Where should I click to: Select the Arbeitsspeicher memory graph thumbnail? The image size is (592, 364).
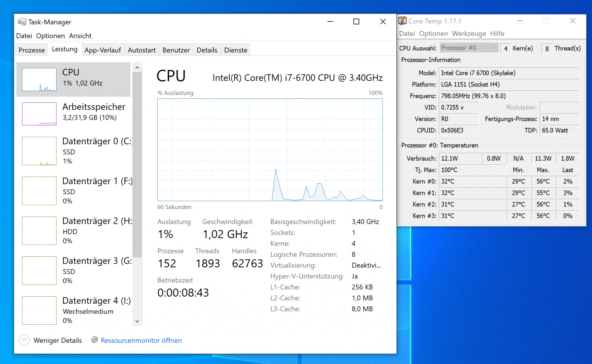pos(39,114)
